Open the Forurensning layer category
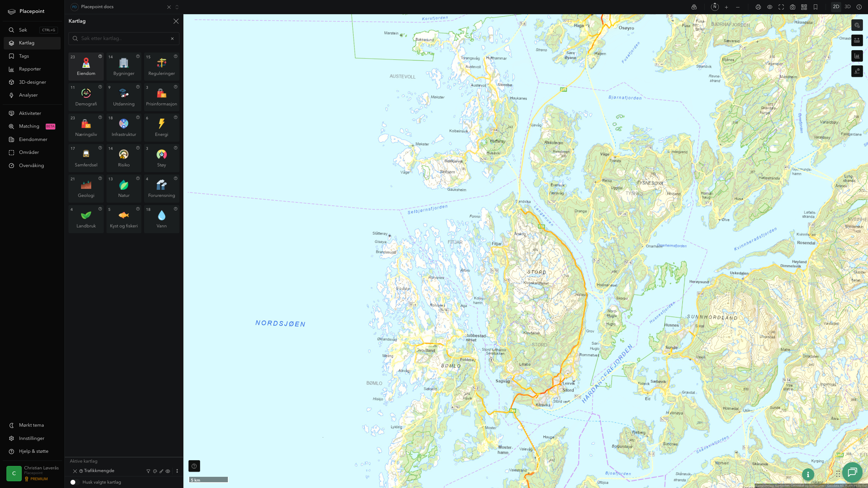Viewport: 868px width, 488px height. (161, 188)
